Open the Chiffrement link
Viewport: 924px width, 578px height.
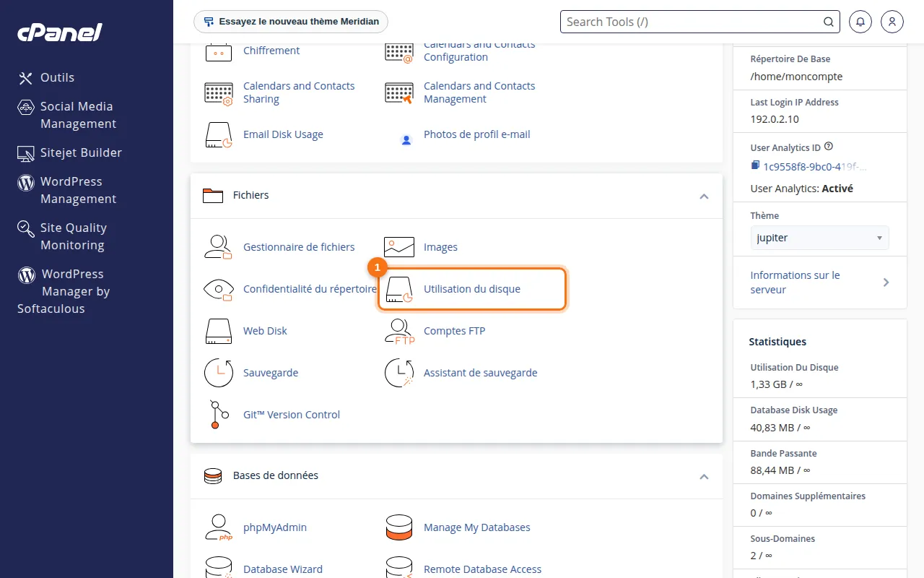(271, 51)
